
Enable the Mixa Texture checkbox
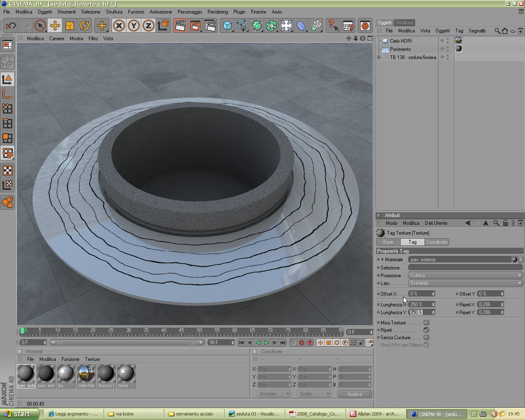tap(426, 323)
